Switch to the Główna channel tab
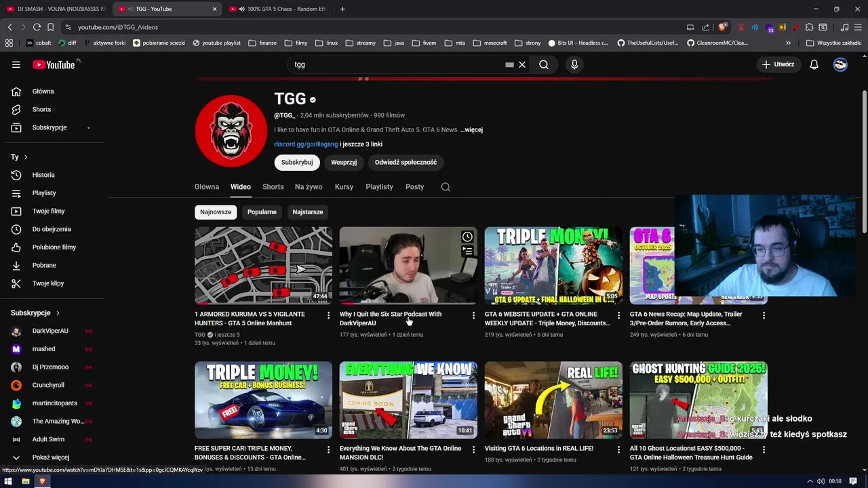This screenshot has width=868, height=488. [207, 187]
